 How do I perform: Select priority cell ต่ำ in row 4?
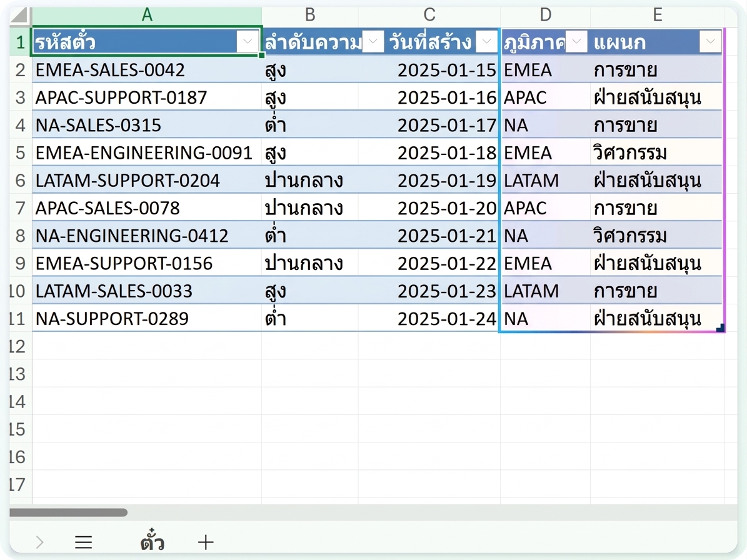click(310, 125)
